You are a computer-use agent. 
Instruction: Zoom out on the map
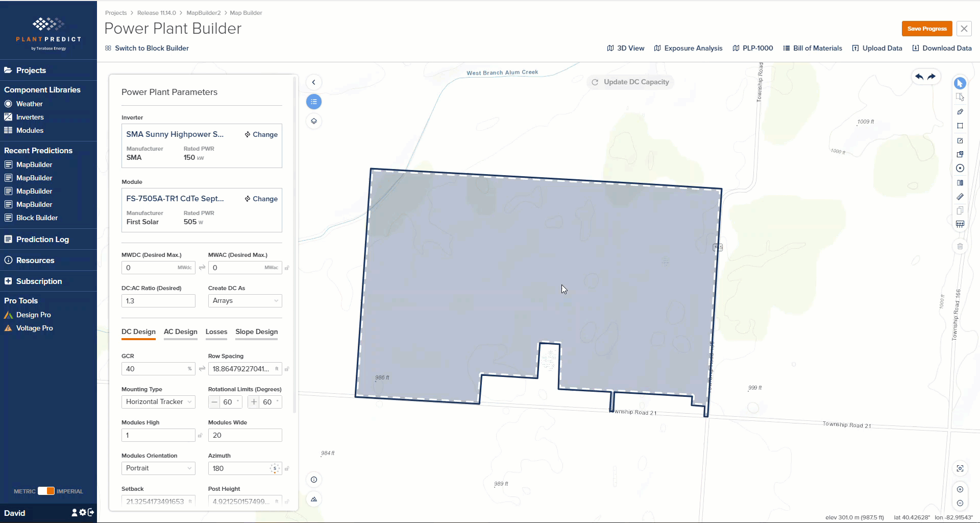[x=960, y=503]
